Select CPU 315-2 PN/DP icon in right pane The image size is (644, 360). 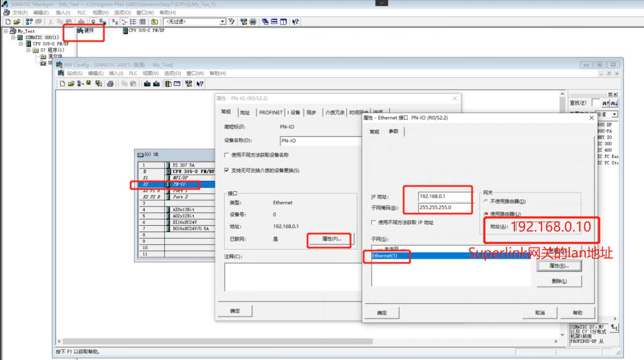tap(125, 31)
